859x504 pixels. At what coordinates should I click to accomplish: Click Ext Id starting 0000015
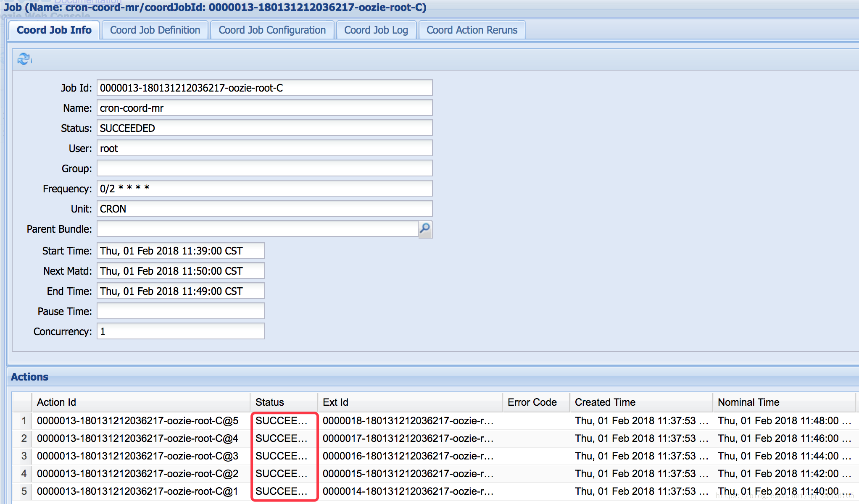click(408, 474)
